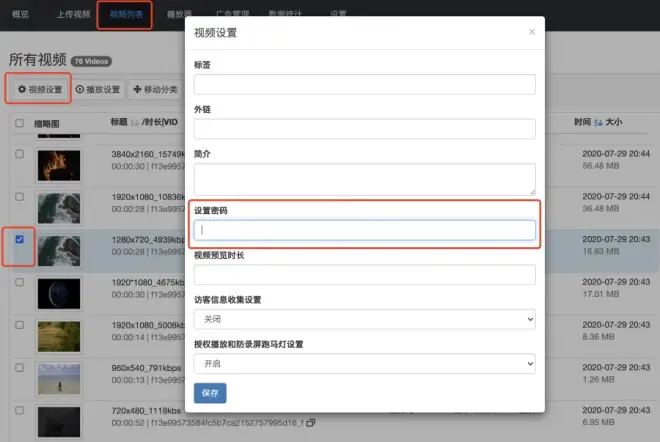
Task: Click the move icon on 移动分类
Action: click(x=137, y=90)
